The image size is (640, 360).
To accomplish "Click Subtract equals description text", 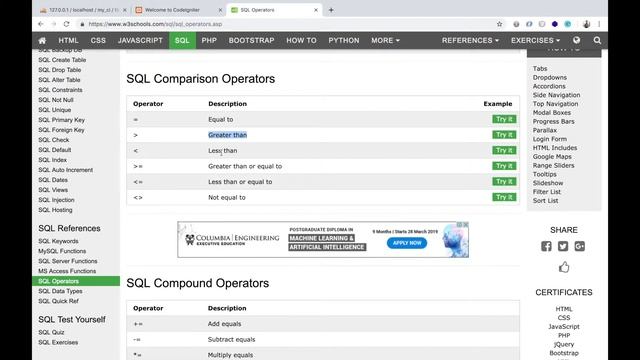I will coord(231,339).
